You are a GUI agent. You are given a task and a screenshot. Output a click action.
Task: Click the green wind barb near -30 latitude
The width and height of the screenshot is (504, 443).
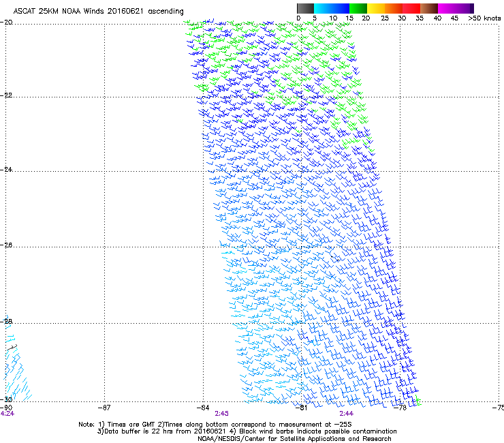(x=418, y=401)
